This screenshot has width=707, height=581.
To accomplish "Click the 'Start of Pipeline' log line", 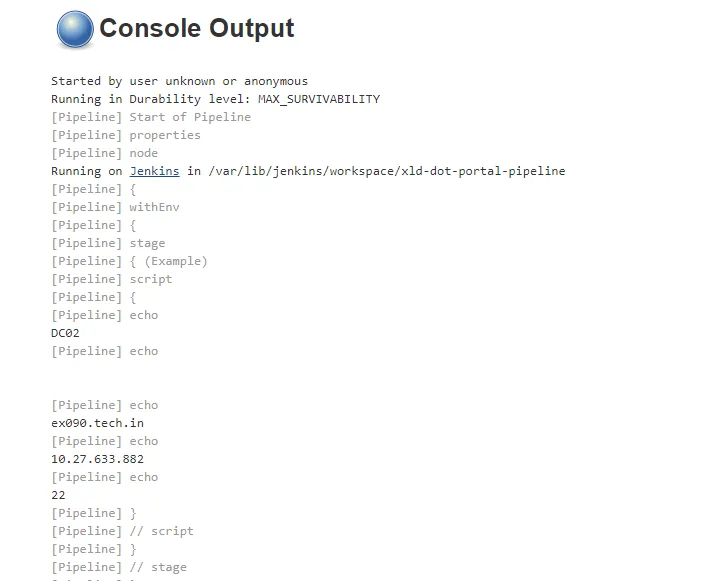I will [151, 117].
